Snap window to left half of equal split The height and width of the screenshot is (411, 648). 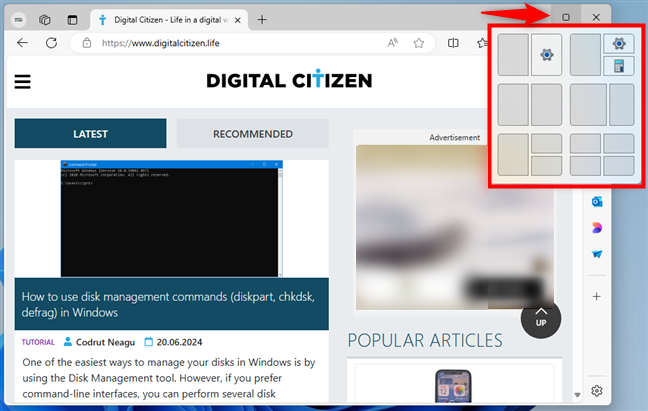pyautogui.click(x=513, y=105)
